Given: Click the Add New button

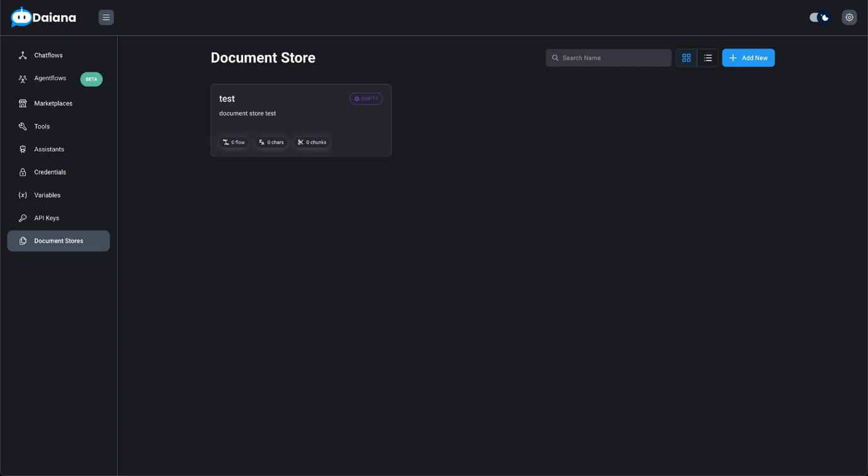Looking at the screenshot, I should click(748, 58).
